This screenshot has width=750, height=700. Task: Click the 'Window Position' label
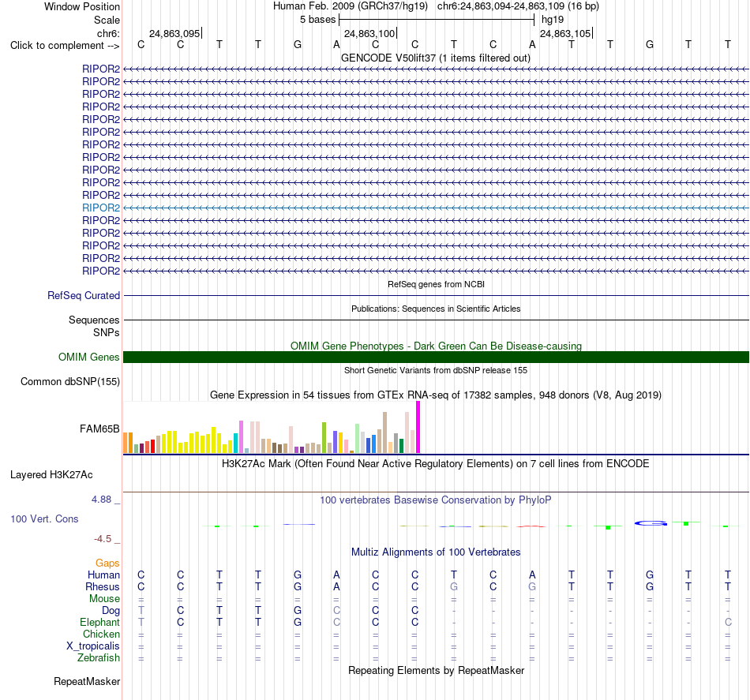(x=82, y=6)
